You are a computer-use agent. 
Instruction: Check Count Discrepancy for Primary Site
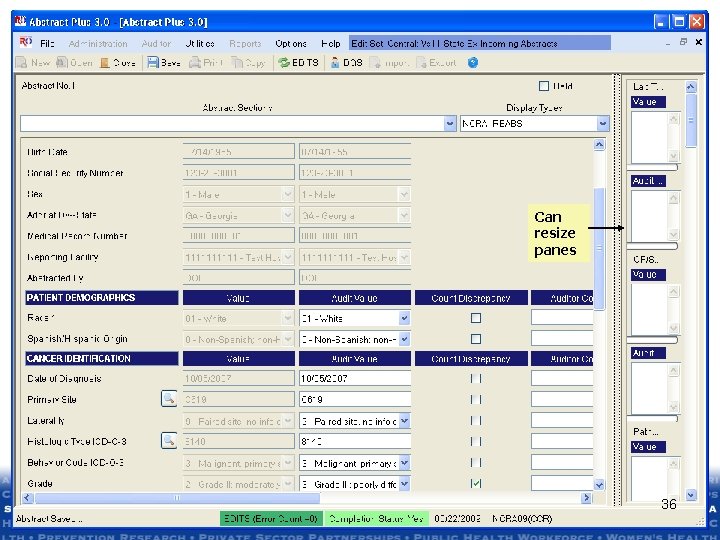(476, 399)
